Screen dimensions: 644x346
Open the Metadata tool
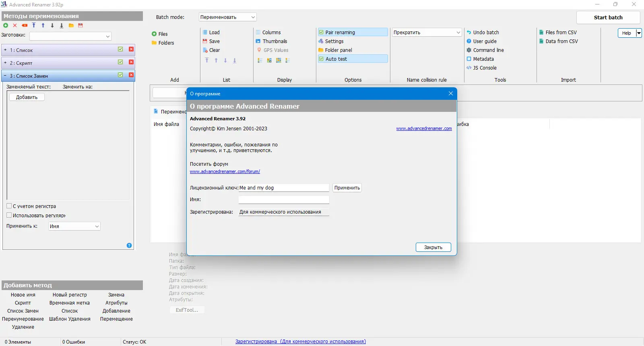(x=480, y=59)
